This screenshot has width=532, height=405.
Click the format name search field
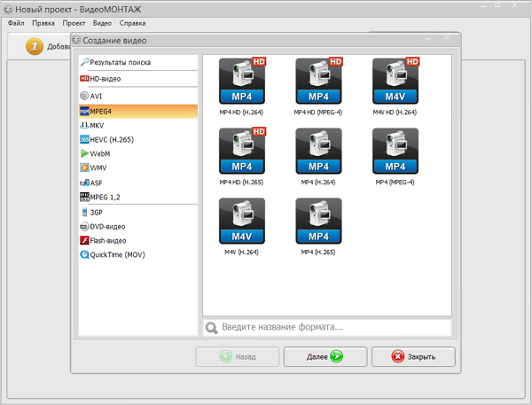point(327,327)
